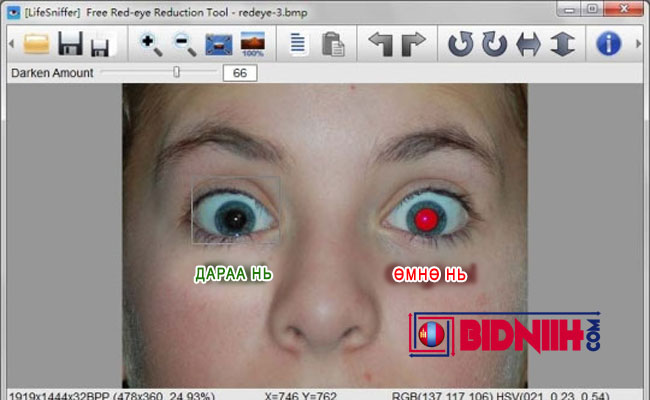
Task: Adjust the Darken Amount slider handle
Action: 177,72
